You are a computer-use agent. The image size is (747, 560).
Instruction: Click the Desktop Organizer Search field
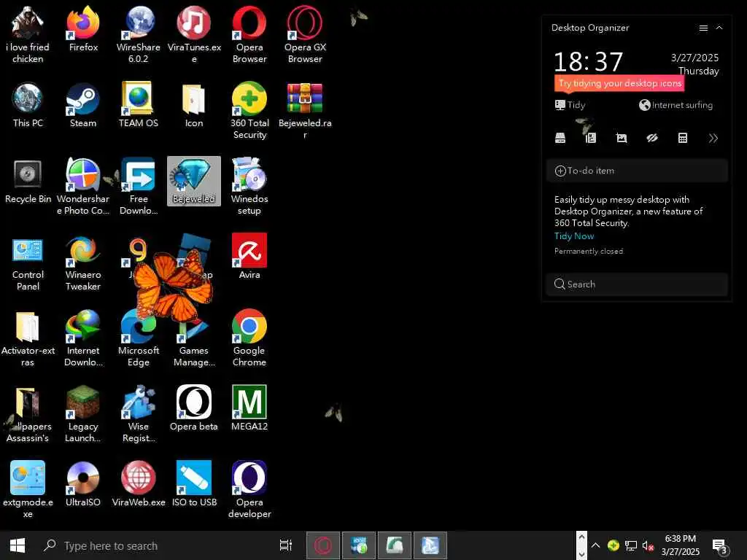(637, 284)
